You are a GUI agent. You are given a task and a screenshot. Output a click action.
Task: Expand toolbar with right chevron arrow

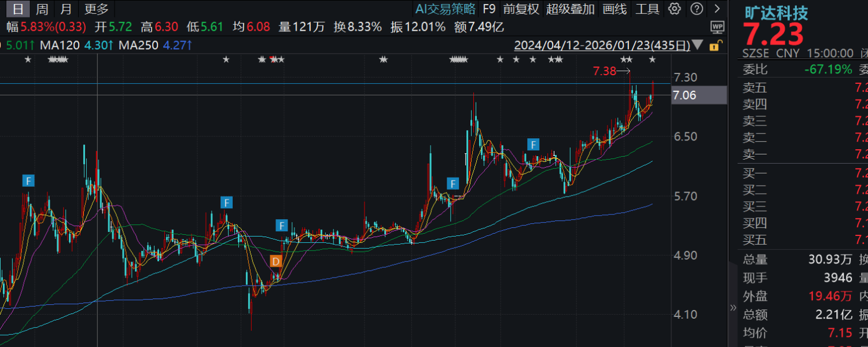click(718, 9)
